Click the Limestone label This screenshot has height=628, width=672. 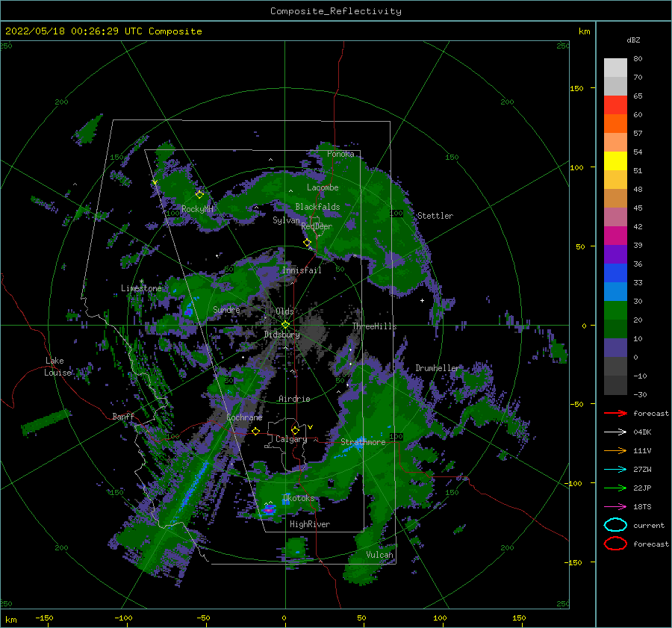click(x=141, y=288)
